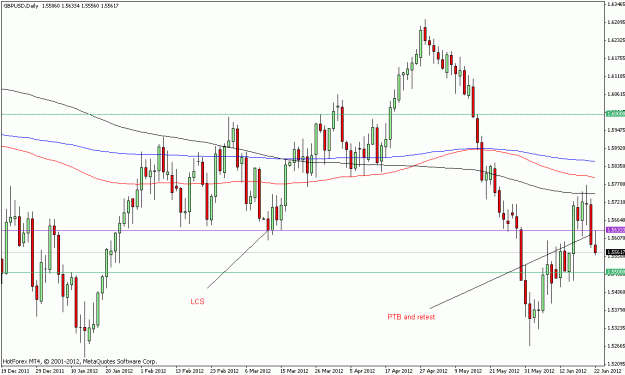
Task: Click the 29 Dec 2011 date label
Action: (50, 371)
